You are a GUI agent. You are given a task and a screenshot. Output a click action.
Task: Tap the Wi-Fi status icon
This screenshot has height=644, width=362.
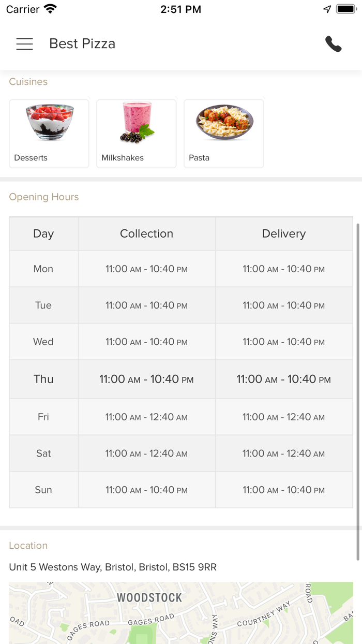point(50,9)
